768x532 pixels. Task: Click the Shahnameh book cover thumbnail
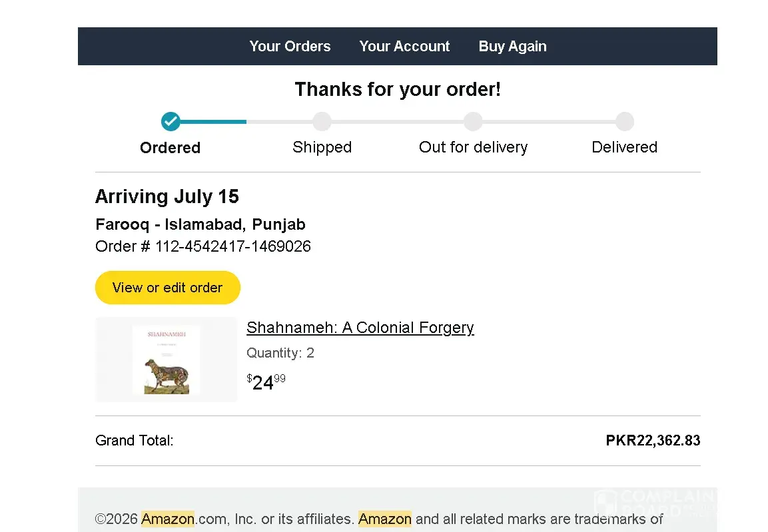point(166,360)
